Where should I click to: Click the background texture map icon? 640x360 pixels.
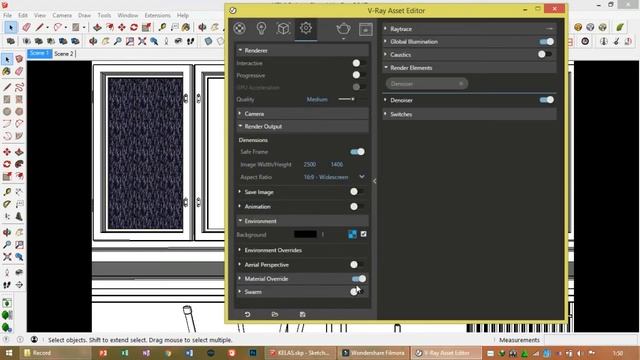coord(352,234)
